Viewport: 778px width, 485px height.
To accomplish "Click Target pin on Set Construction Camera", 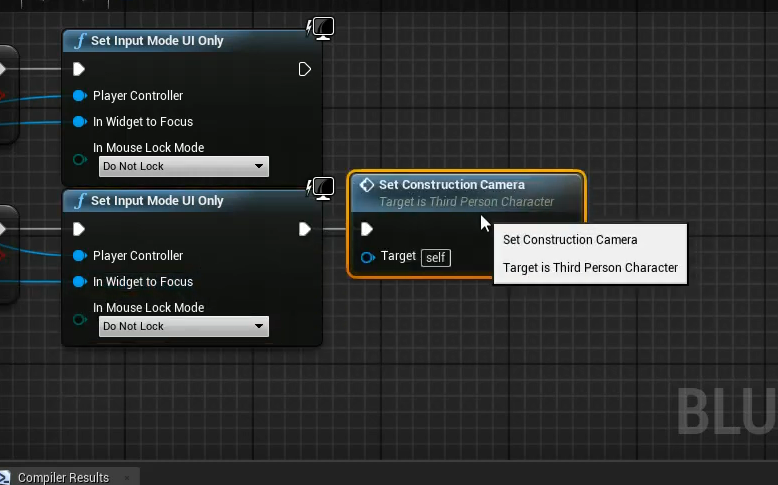I will (367, 257).
